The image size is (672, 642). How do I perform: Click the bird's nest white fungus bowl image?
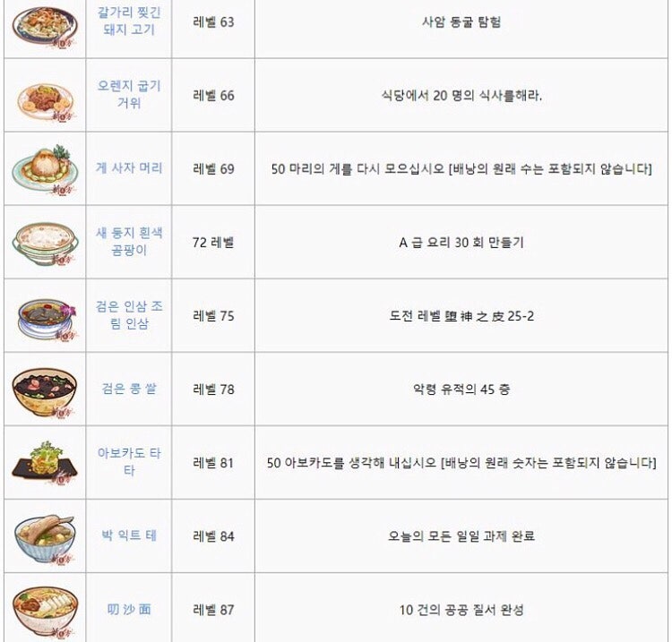pos(45,244)
